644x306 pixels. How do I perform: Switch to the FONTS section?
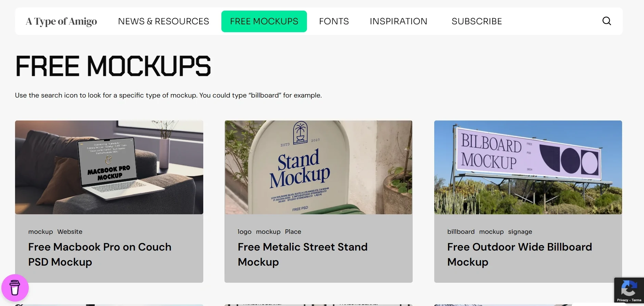click(334, 21)
